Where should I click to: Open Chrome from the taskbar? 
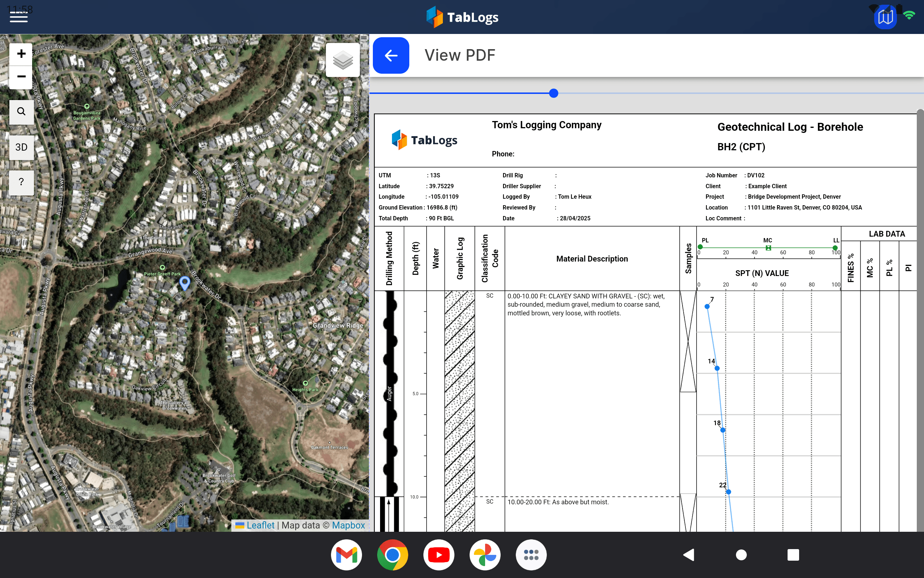[392, 555]
